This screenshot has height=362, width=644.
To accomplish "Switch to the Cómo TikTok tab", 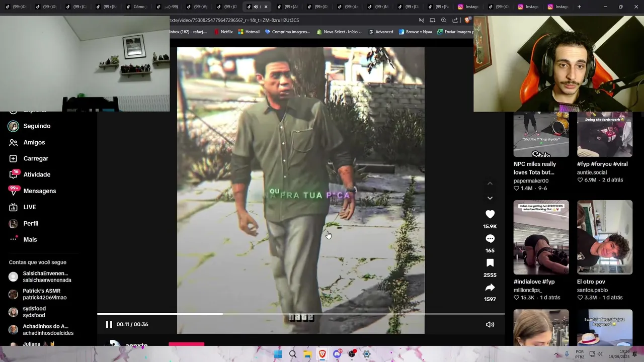I will pyautogui.click(x=136, y=7).
